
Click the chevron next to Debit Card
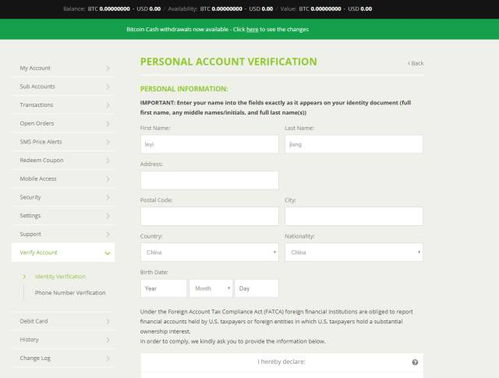(x=108, y=321)
